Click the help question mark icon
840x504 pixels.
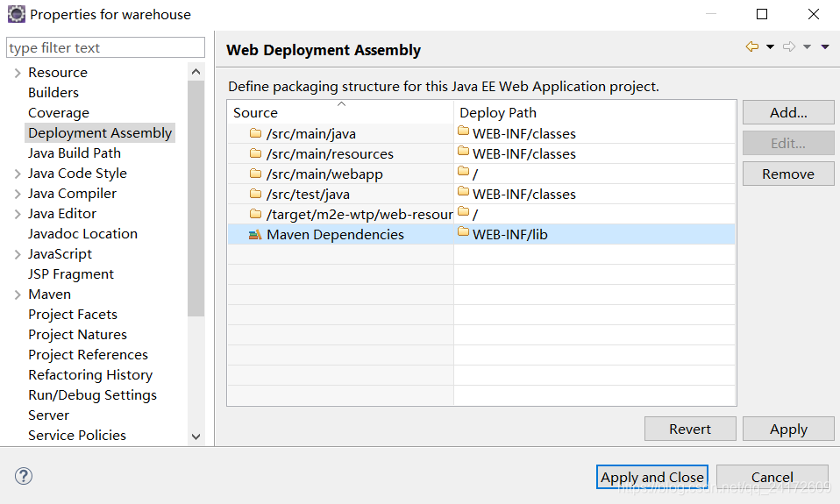[x=24, y=476]
